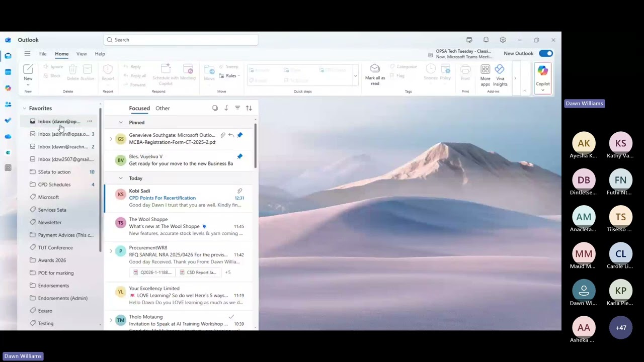Viewport: 644px width, 362px height.
Task: Expand the ProcurementWR8 conversation
Action: (111, 251)
